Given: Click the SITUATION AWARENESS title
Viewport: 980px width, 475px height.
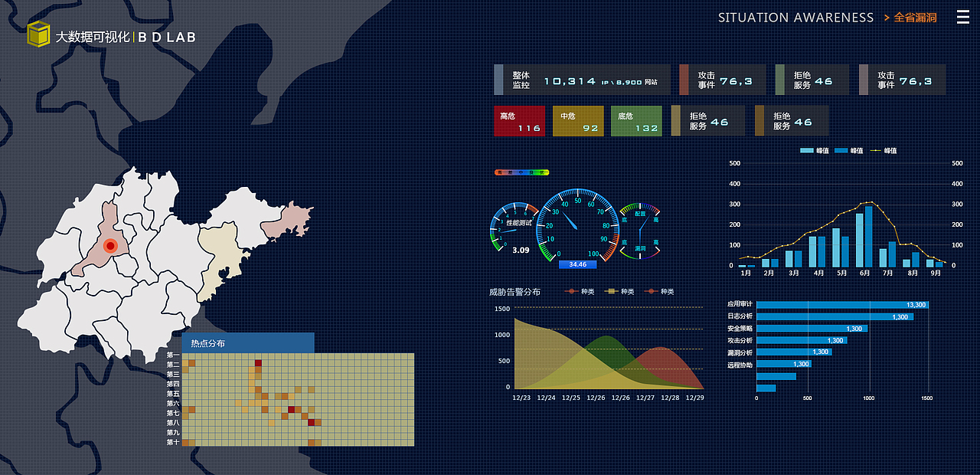Looking at the screenshot, I should pyautogui.click(x=795, y=17).
